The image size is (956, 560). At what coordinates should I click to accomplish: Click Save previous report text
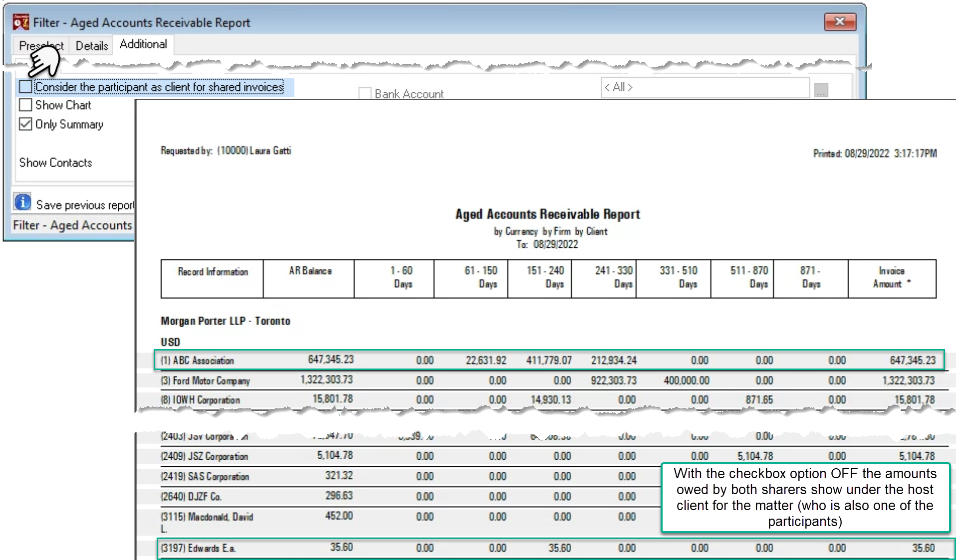pyautogui.click(x=85, y=205)
